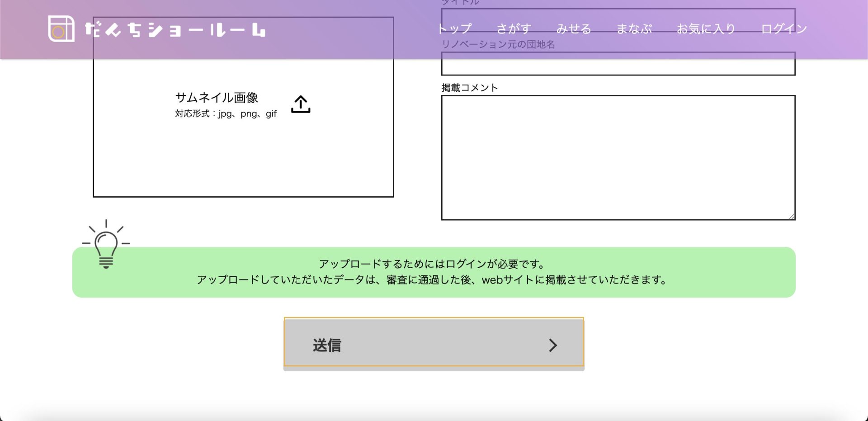Screen dimensions: 868x421
Task: Click the アップロードするためにはログインが必要です notice
Action: tap(433, 264)
